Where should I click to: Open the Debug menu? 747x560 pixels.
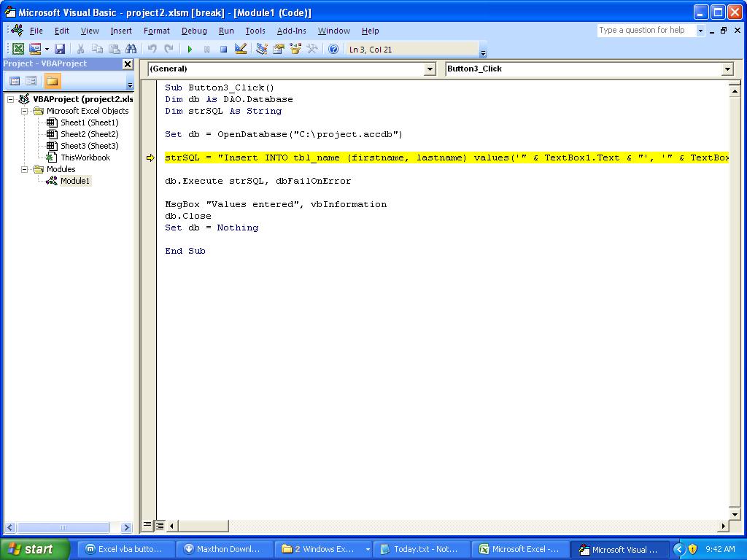point(194,31)
